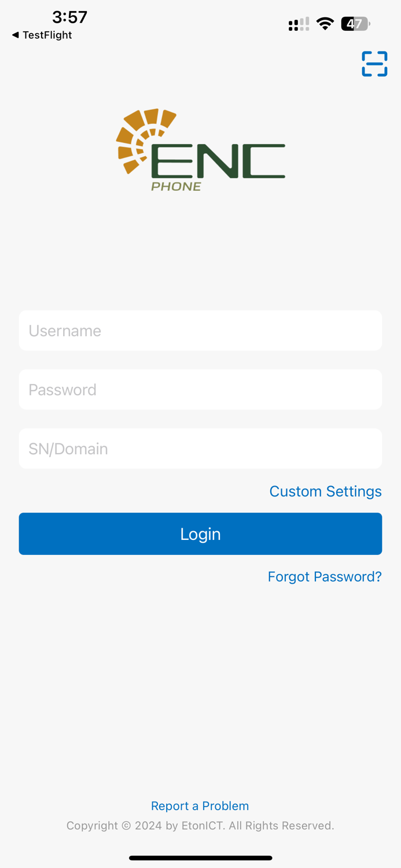This screenshot has width=401, height=868.
Task: Click Forgot Password?
Action: (x=324, y=576)
